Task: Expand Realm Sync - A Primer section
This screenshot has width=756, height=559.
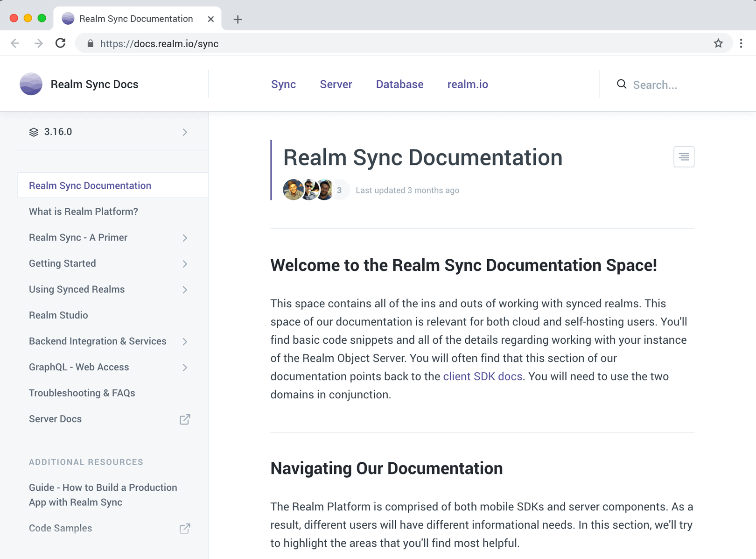Action: point(185,238)
